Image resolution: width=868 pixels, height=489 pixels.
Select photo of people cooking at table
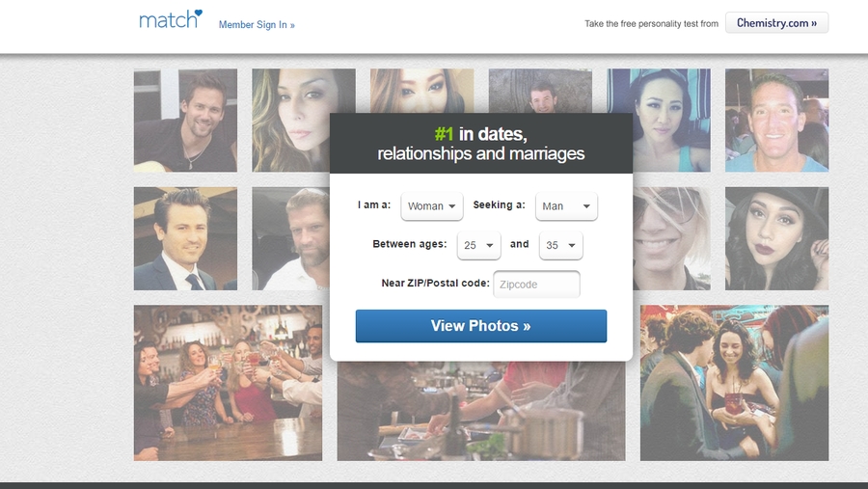tap(481, 413)
